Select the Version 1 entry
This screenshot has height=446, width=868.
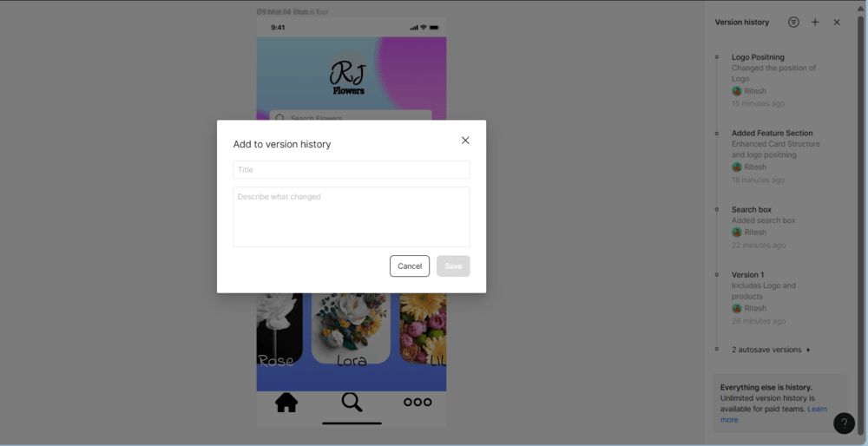point(775,298)
